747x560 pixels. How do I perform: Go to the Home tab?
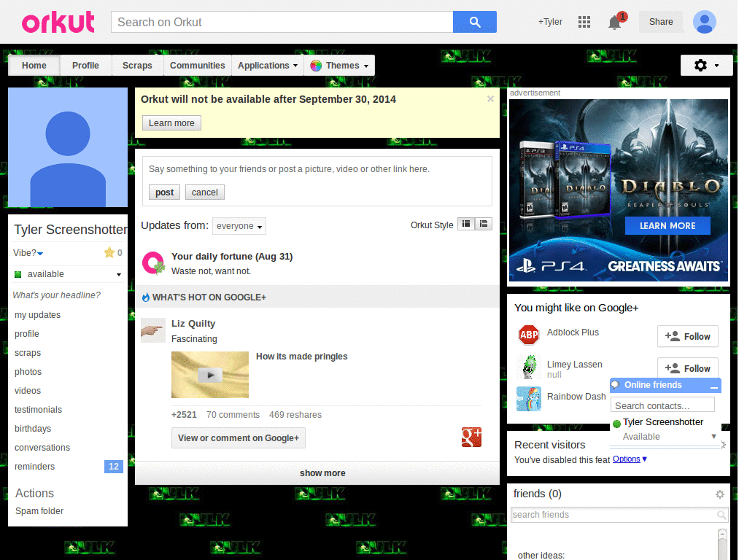click(x=34, y=66)
